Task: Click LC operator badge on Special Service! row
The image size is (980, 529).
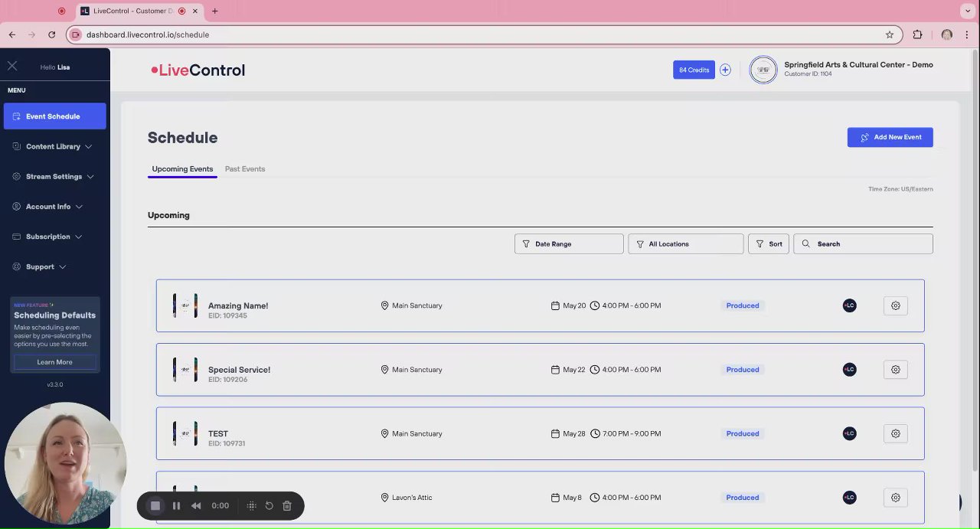Action: click(849, 370)
